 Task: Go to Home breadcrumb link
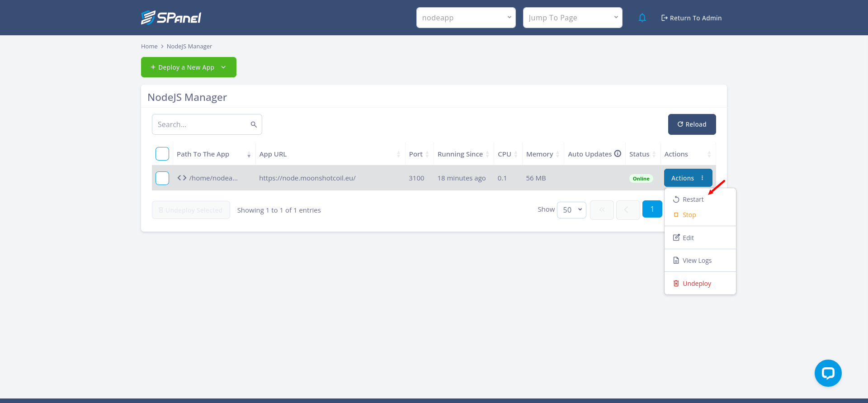point(149,46)
